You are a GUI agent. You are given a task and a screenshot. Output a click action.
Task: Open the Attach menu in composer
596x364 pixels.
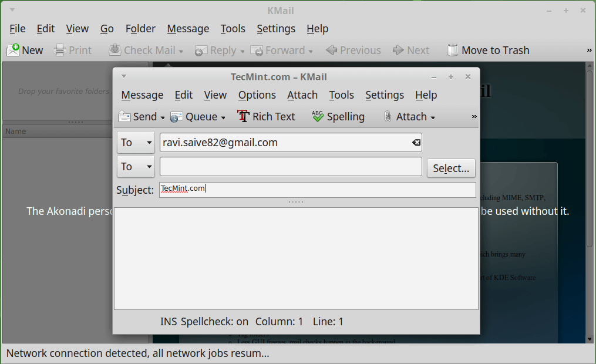[302, 95]
